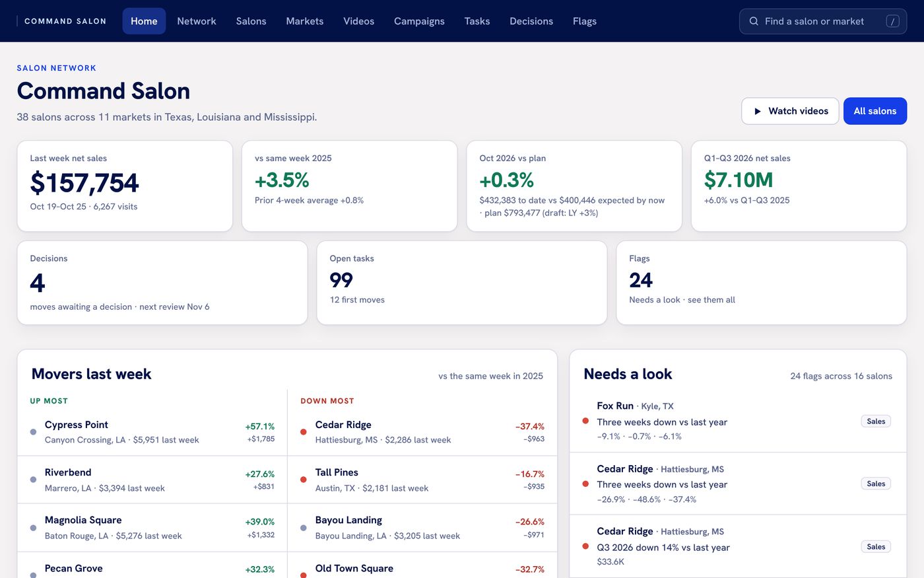Click the slash shortcut key badge
Image resolution: width=924 pixels, height=578 pixels.
(892, 21)
